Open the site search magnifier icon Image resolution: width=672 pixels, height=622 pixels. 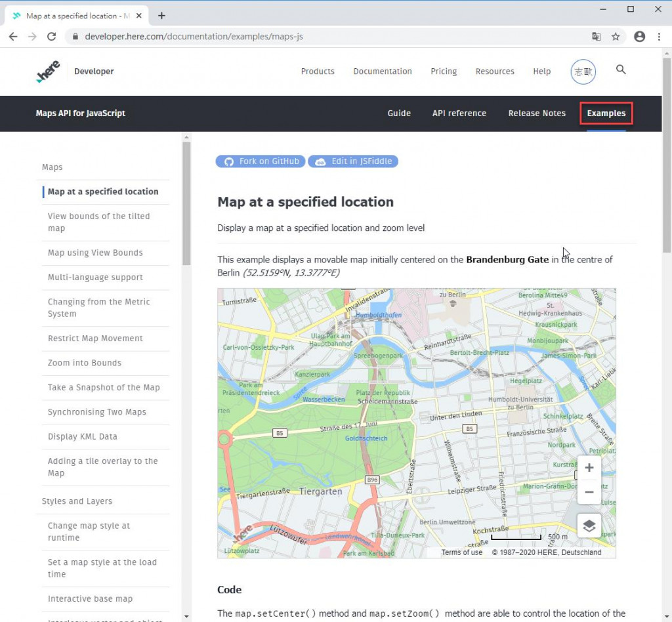click(x=621, y=70)
